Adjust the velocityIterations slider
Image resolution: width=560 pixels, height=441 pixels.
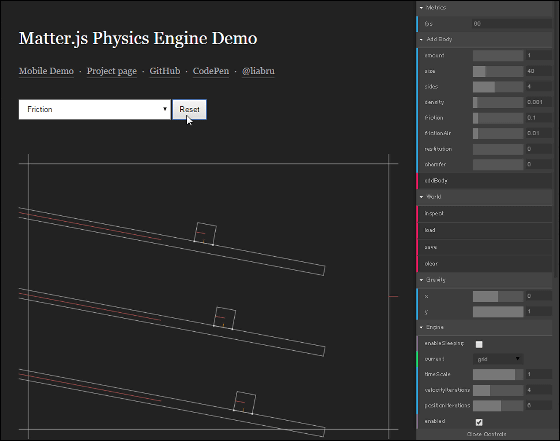pyautogui.click(x=498, y=390)
